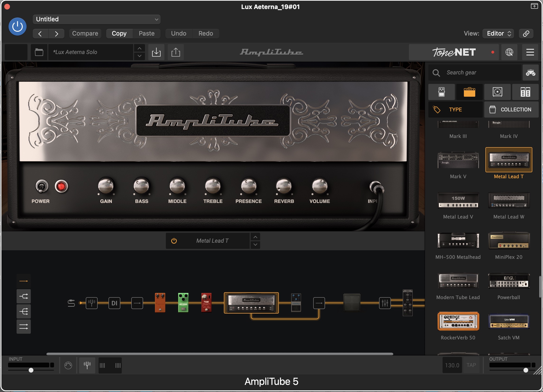Flip the amp POWER toggle switch

pyautogui.click(x=42, y=186)
